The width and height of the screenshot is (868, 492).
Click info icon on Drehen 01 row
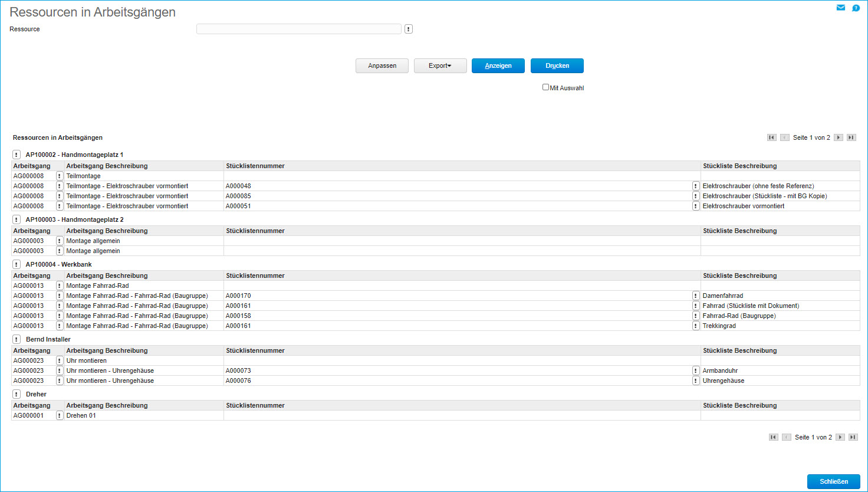click(x=60, y=415)
